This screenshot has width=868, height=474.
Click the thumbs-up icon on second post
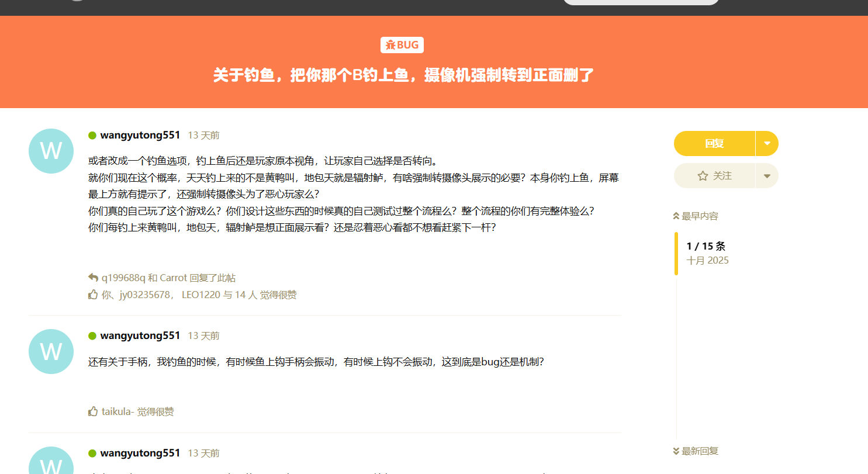point(93,411)
